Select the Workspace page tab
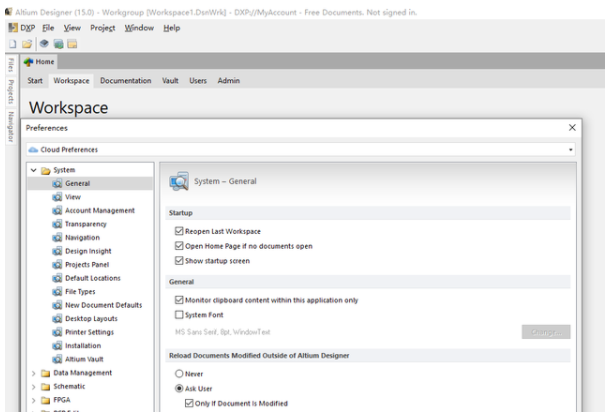This screenshot has width=612, height=415. [71, 81]
